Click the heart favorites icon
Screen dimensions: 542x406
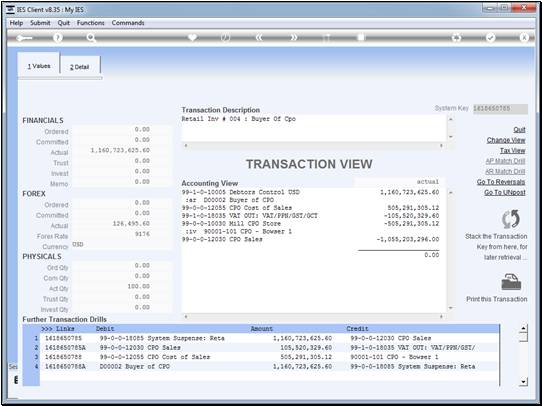192,37
